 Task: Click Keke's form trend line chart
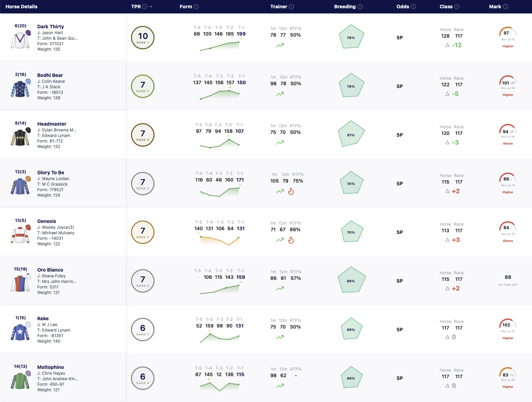220,337
